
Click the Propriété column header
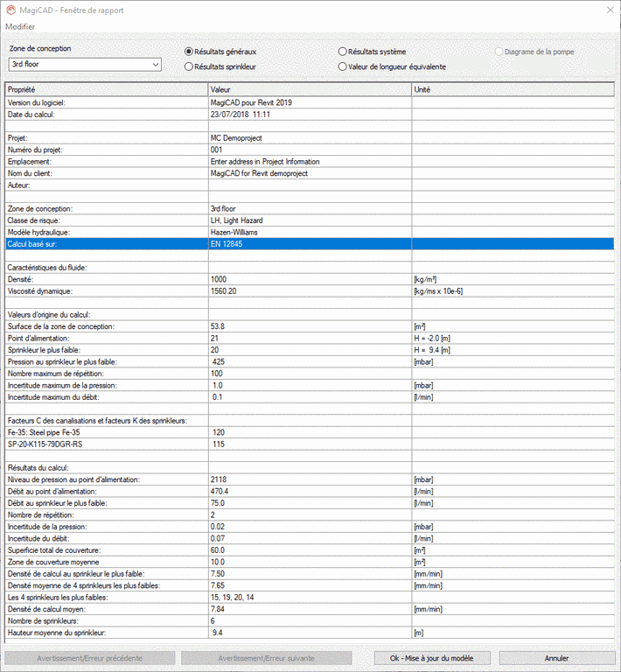[107, 89]
